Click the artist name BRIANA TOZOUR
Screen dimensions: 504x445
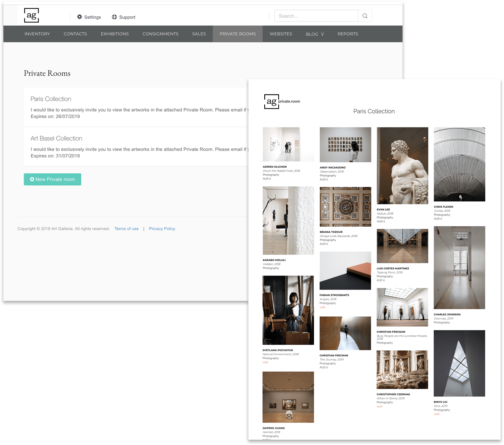pyautogui.click(x=331, y=232)
